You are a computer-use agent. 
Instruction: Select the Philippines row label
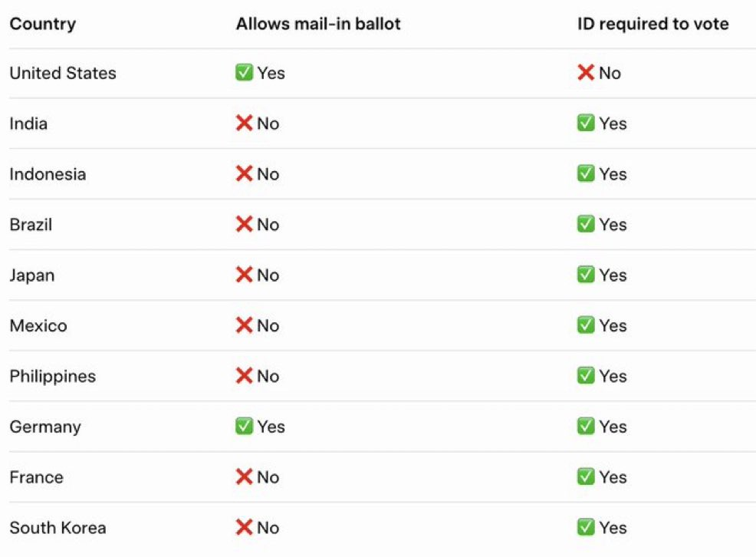(x=53, y=376)
